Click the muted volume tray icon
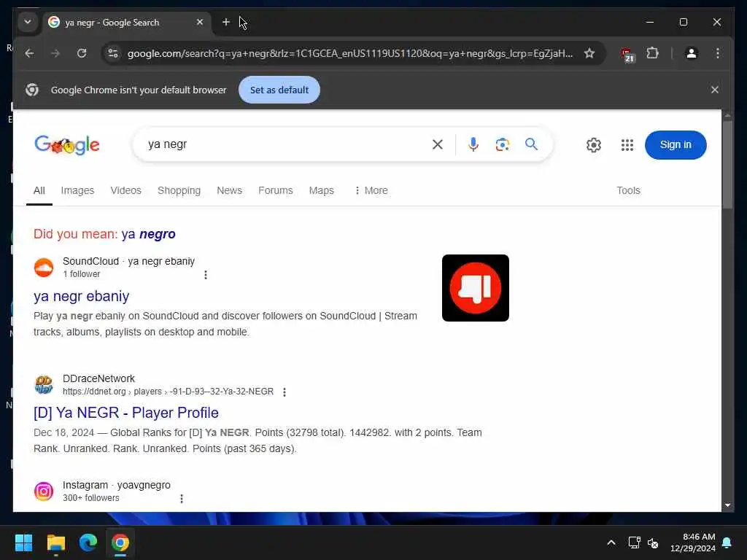 coord(653,542)
